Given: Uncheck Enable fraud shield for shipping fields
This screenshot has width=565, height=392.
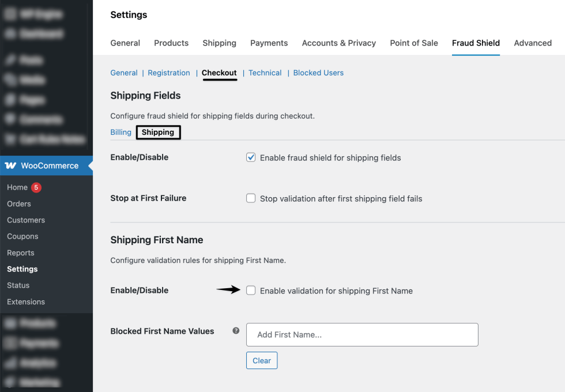Looking at the screenshot, I should click(251, 157).
